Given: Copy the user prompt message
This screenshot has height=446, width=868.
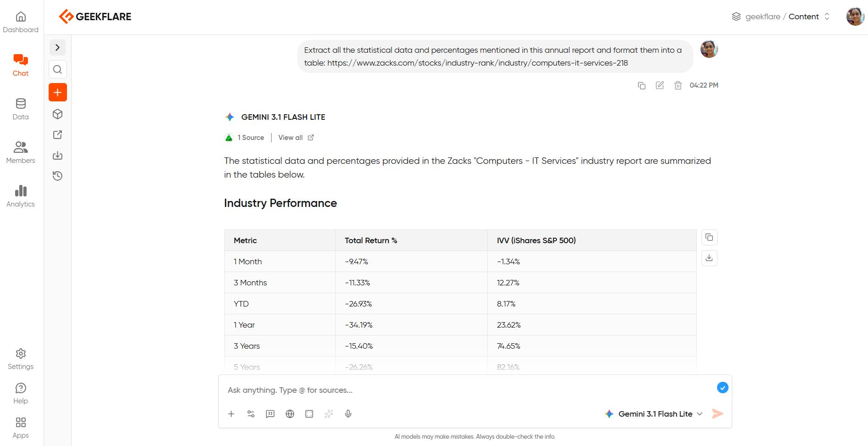Looking at the screenshot, I should tap(641, 85).
